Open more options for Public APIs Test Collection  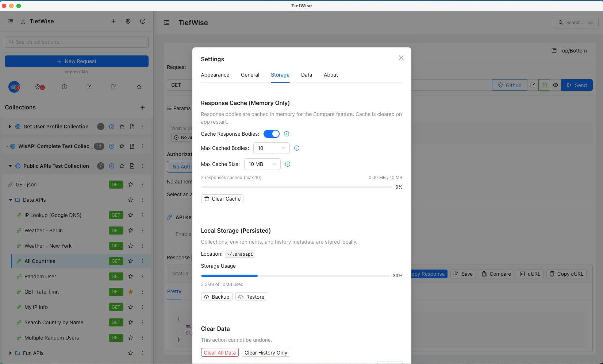click(x=142, y=166)
